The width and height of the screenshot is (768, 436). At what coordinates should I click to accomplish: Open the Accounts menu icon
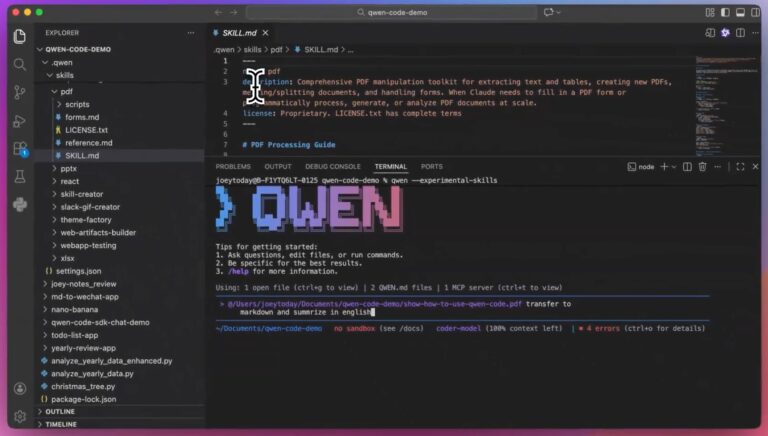(20, 388)
